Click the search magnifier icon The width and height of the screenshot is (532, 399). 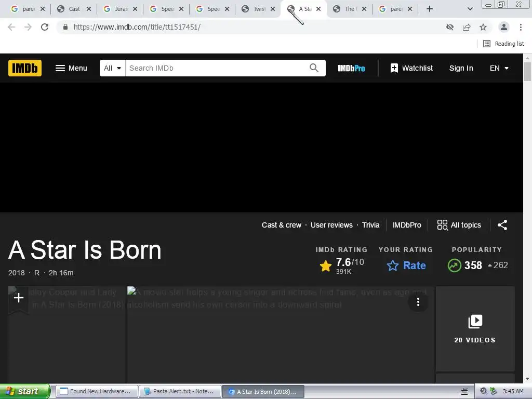point(314,68)
